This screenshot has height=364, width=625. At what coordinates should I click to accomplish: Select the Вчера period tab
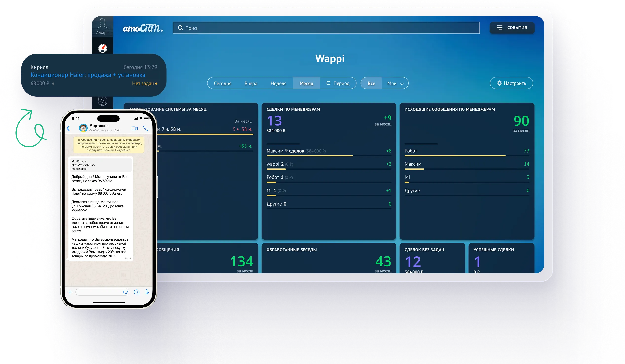coord(251,83)
